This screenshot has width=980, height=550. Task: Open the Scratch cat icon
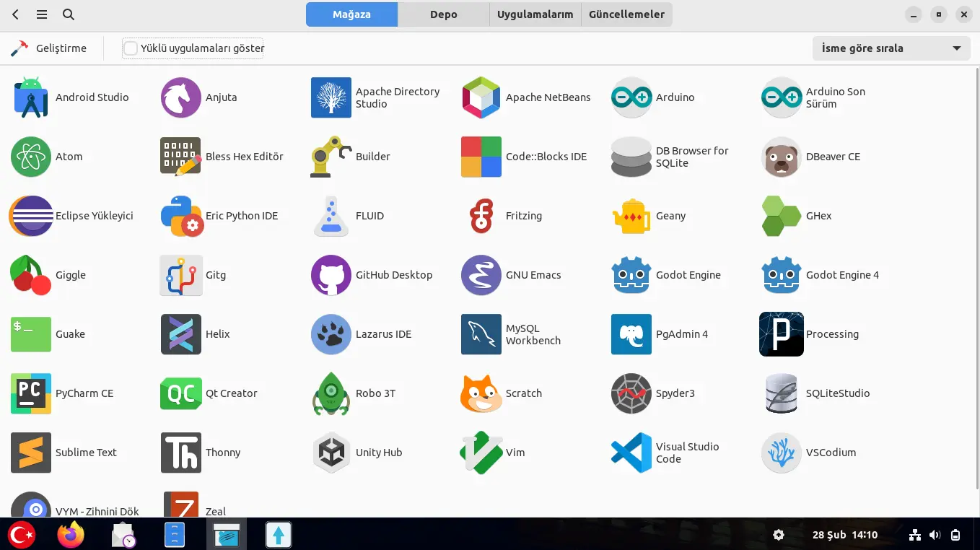tap(481, 393)
